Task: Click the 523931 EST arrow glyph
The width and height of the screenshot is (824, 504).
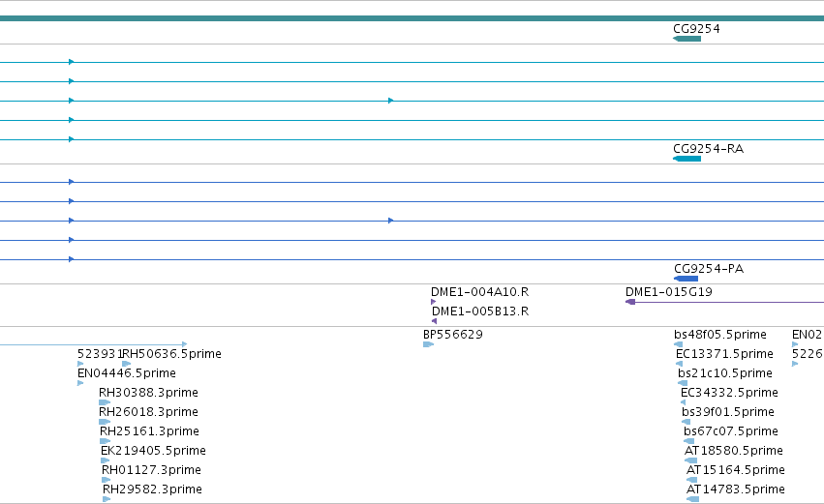Action: [x=80, y=364]
